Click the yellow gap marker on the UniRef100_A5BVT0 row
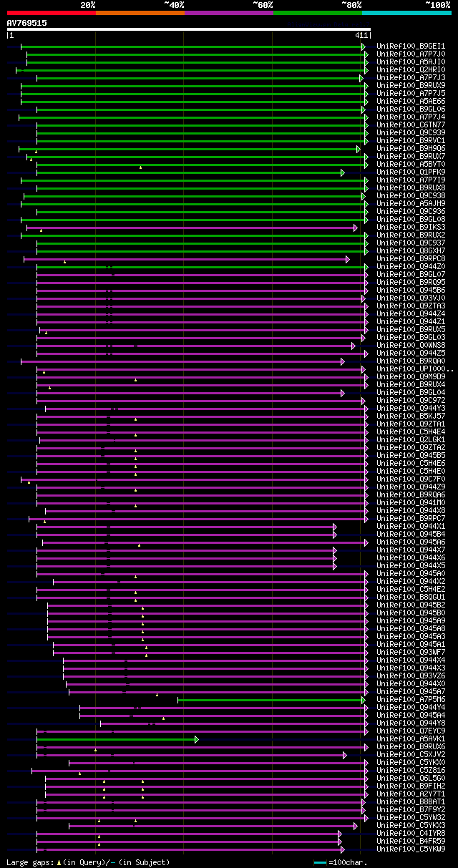458x868 pixels. [140, 167]
